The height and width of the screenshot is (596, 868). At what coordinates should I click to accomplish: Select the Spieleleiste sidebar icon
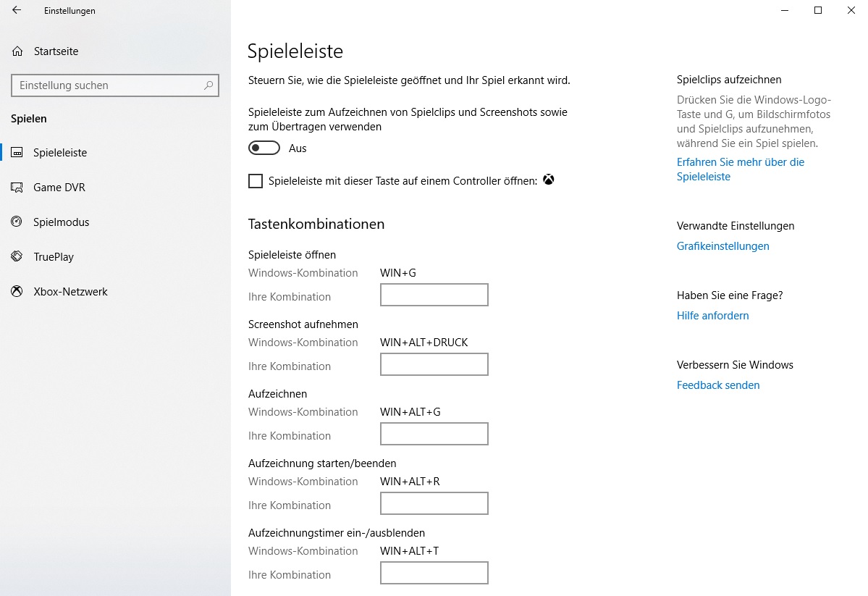pyautogui.click(x=17, y=152)
